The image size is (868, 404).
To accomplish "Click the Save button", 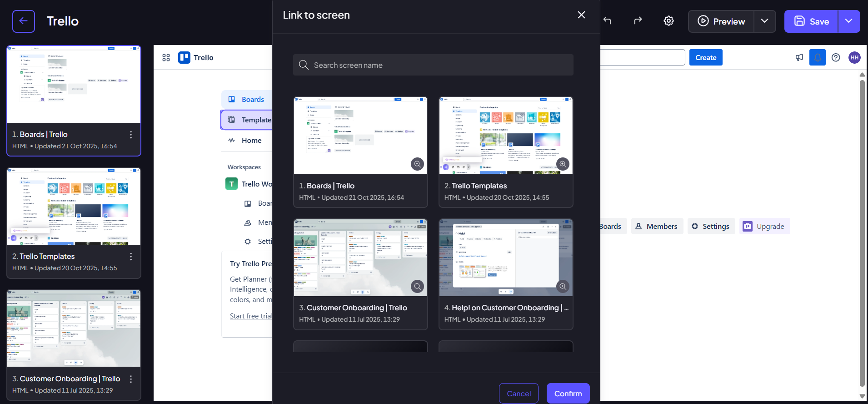I will [x=811, y=21].
